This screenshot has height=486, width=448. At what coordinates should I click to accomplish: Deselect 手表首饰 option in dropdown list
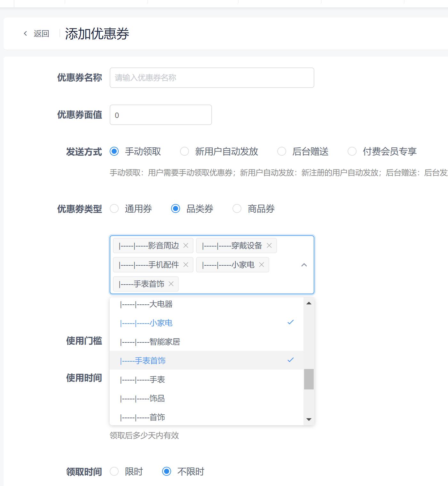pyautogui.click(x=150, y=361)
